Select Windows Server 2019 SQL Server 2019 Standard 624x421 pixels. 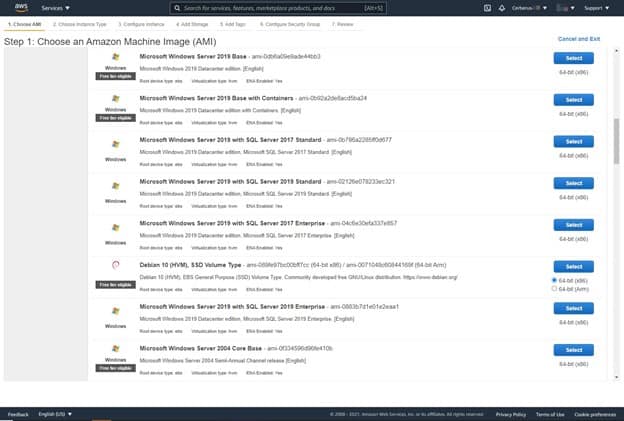(x=573, y=183)
